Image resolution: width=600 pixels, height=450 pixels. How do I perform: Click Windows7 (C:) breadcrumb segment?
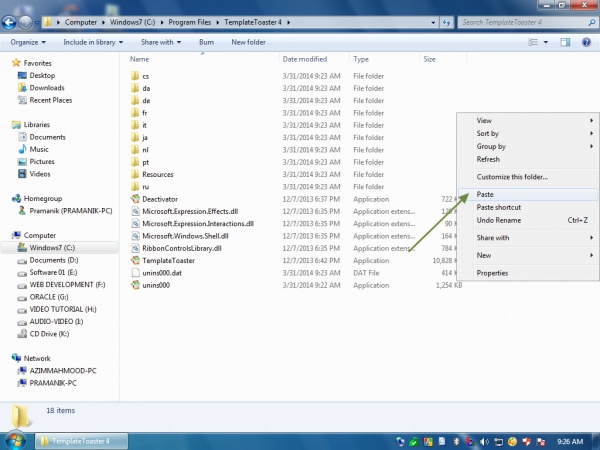pos(132,22)
